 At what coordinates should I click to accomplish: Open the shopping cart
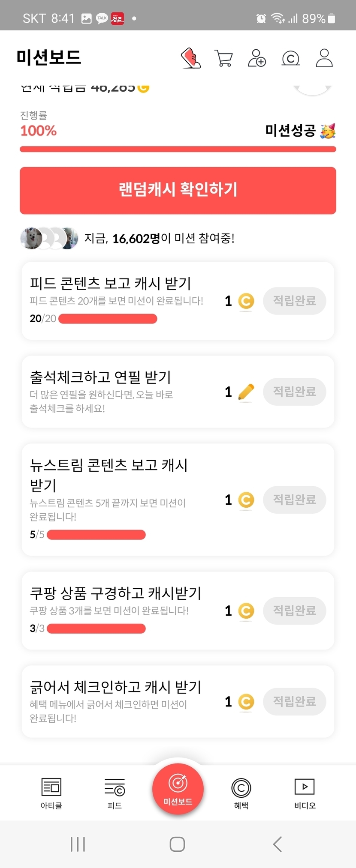pyautogui.click(x=223, y=58)
